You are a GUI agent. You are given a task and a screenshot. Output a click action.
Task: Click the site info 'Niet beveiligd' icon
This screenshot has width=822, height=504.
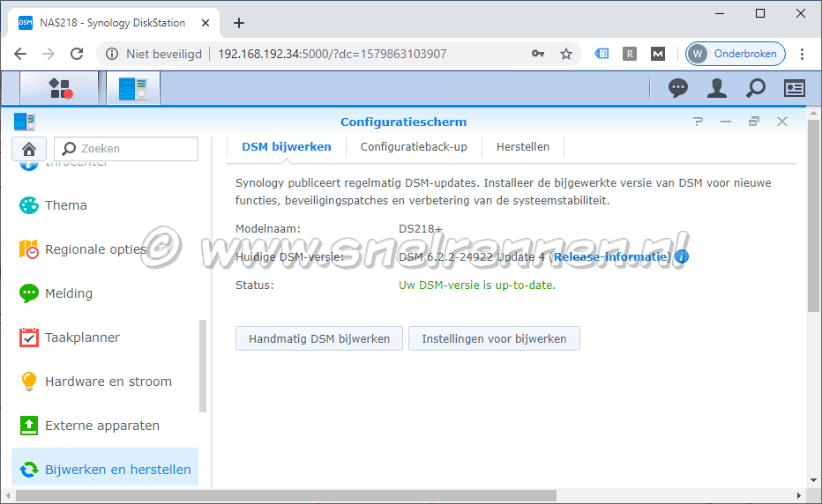[x=112, y=54]
